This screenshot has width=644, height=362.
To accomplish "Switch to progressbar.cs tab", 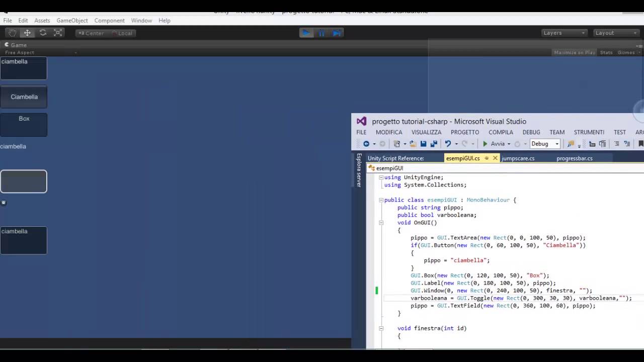I will [575, 158].
